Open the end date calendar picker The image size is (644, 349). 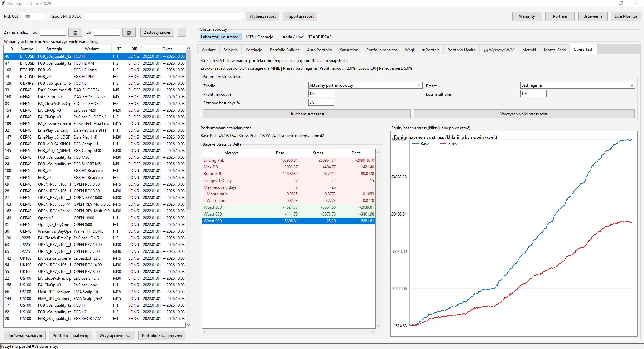(129, 32)
